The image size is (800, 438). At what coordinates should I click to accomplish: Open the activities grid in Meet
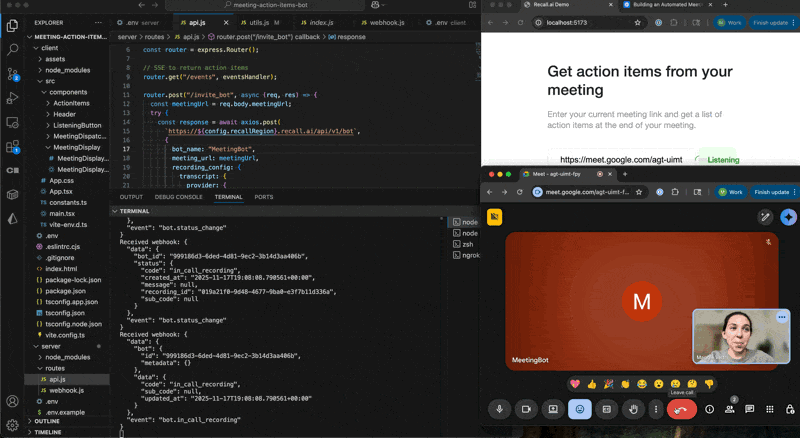(x=769, y=409)
